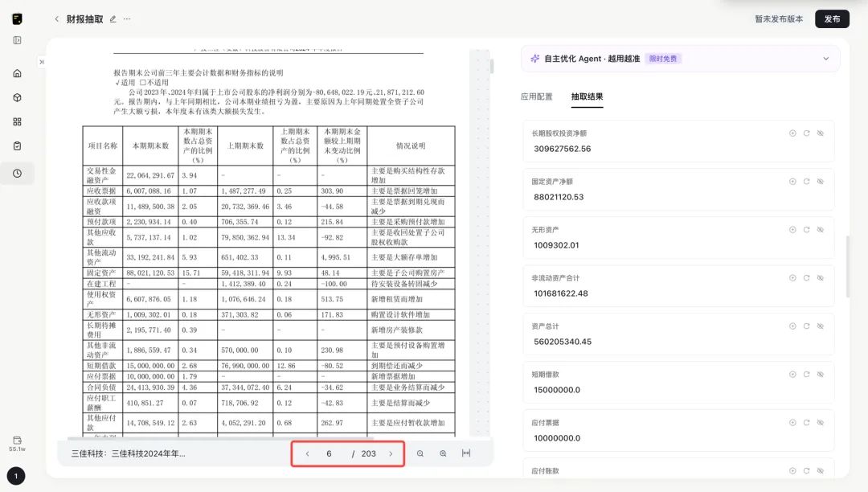Refresh the 短期借款 value

[807, 374]
